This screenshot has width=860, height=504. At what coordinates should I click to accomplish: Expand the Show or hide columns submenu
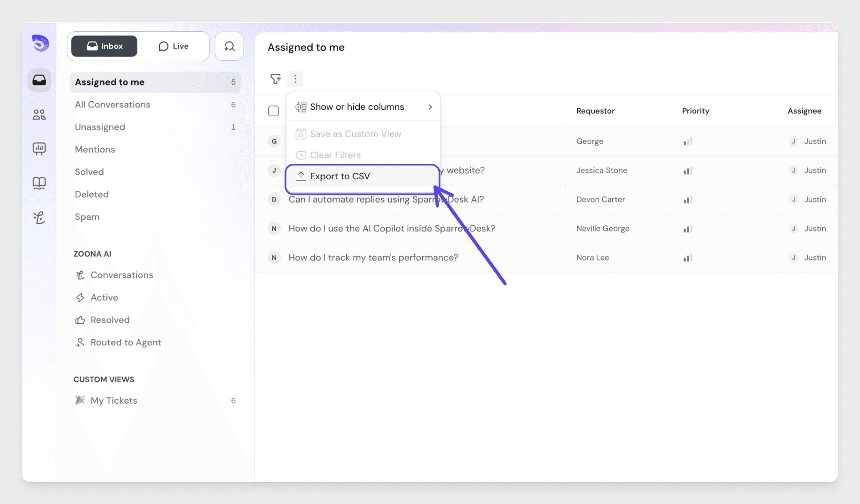[363, 107]
